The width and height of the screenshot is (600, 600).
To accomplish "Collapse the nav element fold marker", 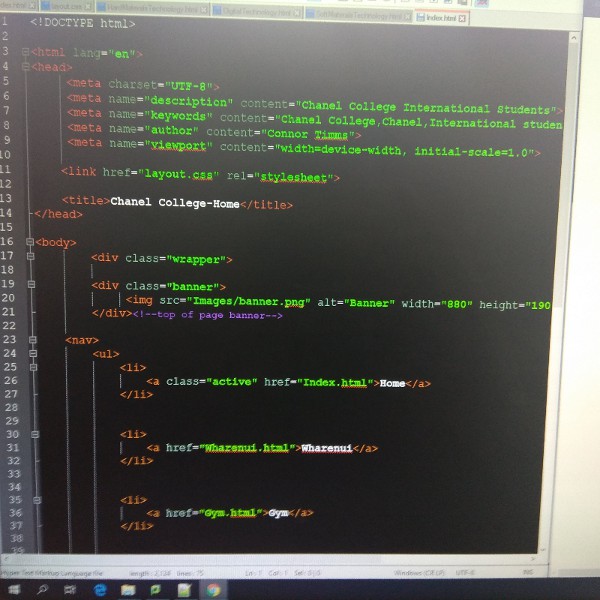I will pos(32,340).
